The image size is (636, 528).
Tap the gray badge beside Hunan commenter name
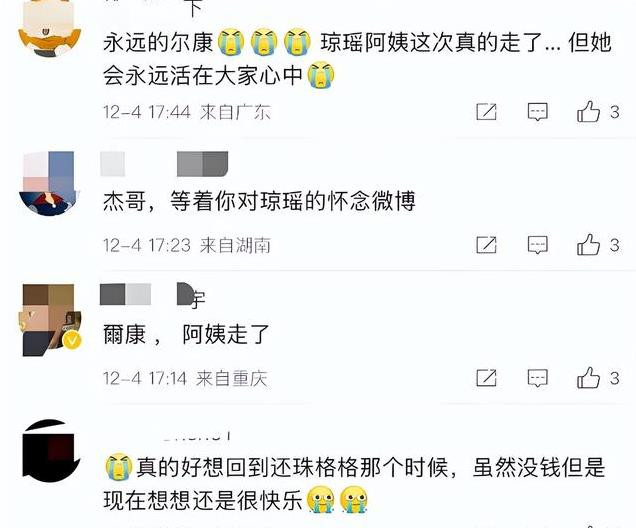click(202, 164)
